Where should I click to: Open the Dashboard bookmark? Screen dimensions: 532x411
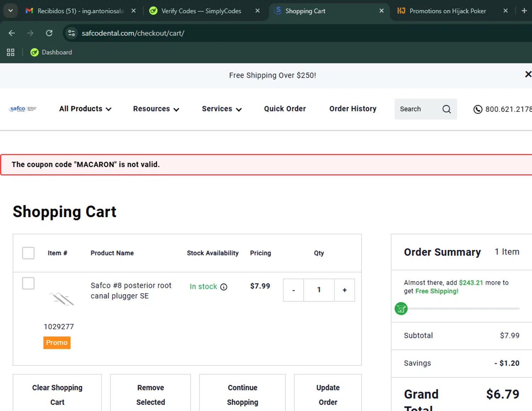pyautogui.click(x=51, y=52)
